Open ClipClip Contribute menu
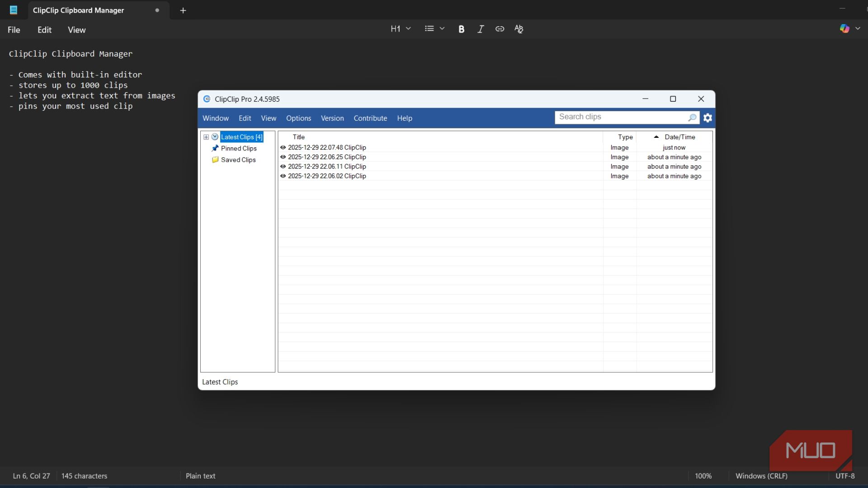This screenshot has height=488, width=868. coord(370,118)
